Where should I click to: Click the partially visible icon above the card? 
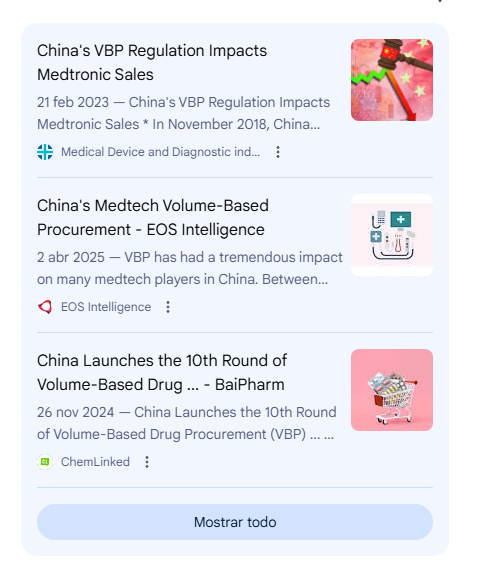pyautogui.click(x=440, y=1)
